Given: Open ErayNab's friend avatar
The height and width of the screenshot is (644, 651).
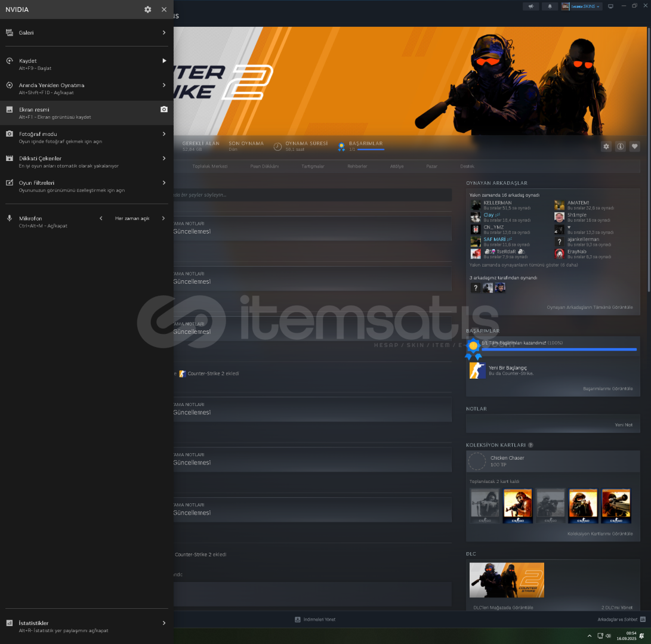Looking at the screenshot, I should click(559, 254).
